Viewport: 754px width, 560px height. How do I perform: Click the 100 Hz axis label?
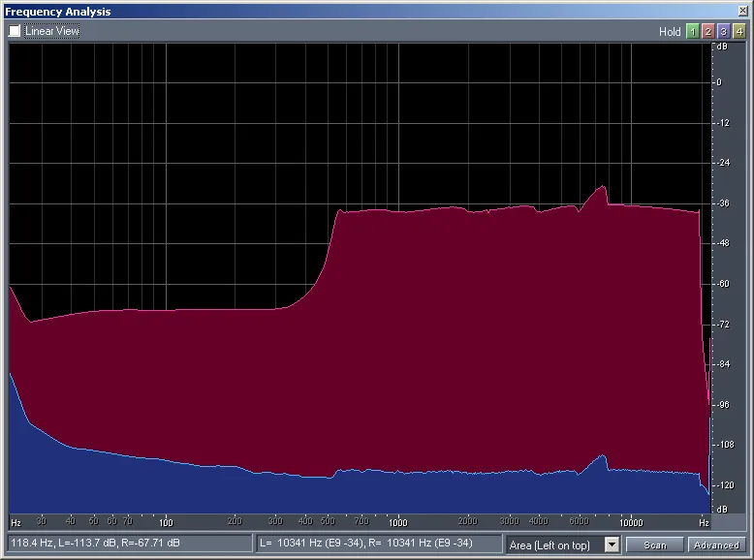tap(166, 522)
